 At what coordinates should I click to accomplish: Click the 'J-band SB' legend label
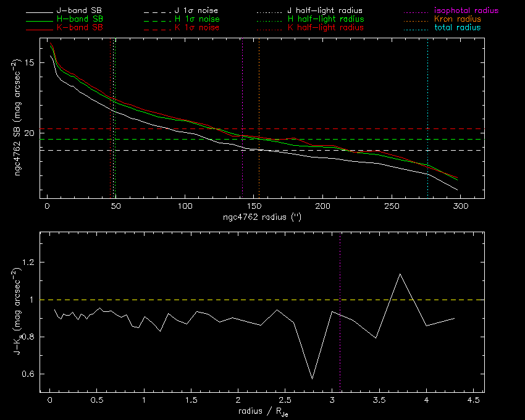point(79,10)
